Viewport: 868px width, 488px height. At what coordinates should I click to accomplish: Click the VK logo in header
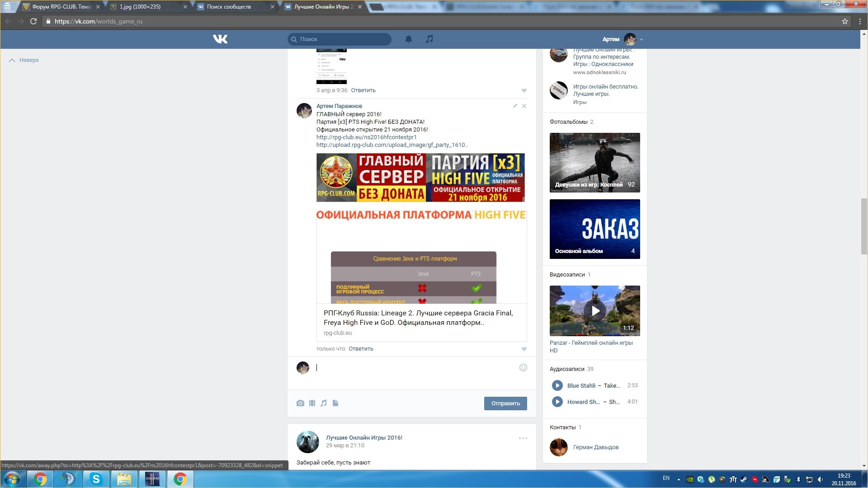point(220,39)
